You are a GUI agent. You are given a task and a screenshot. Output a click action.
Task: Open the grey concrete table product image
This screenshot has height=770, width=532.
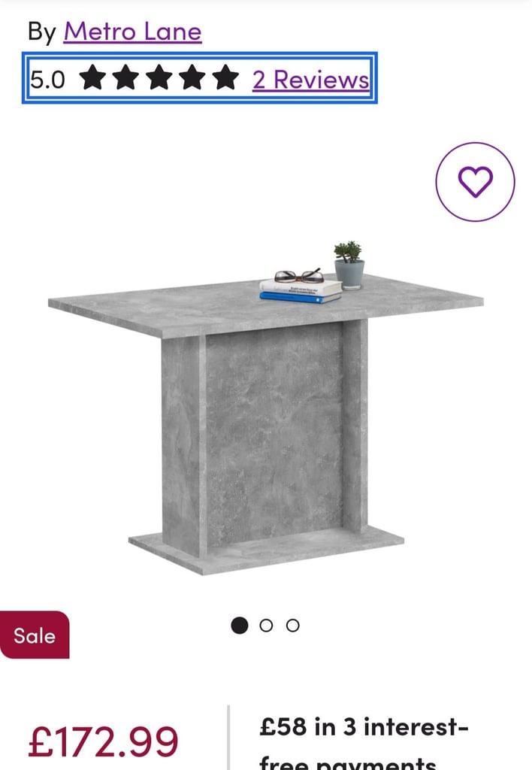(265, 408)
